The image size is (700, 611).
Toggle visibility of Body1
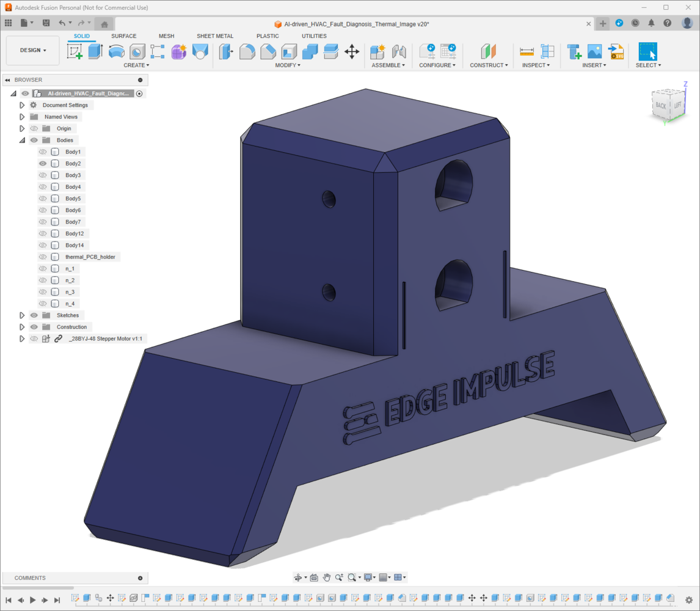pos(43,152)
